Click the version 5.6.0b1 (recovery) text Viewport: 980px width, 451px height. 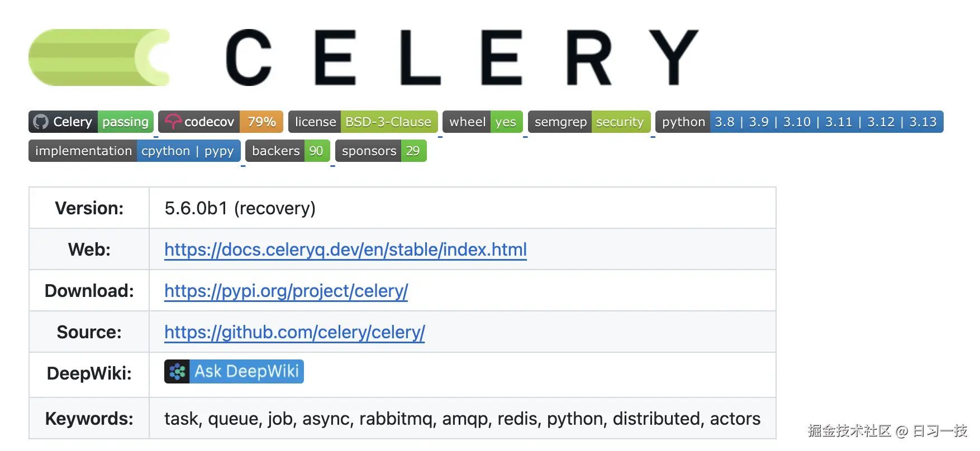tap(240, 208)
